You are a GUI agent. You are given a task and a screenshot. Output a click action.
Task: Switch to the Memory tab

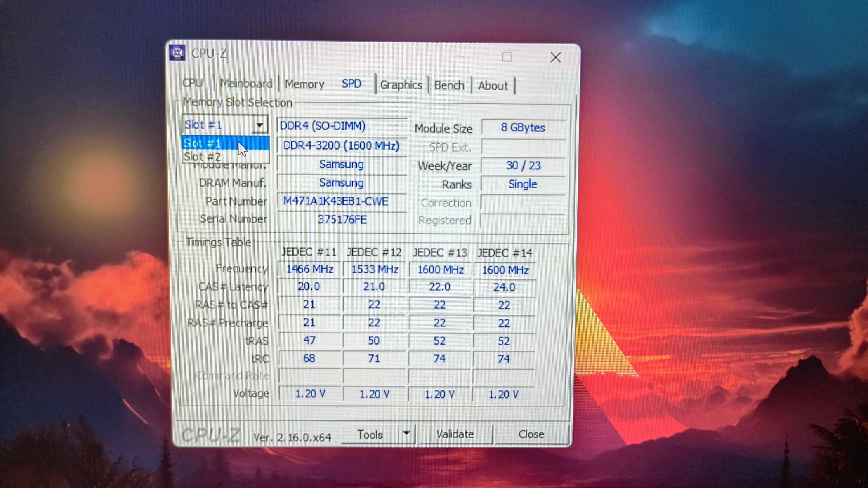click(x=304, y=84)
